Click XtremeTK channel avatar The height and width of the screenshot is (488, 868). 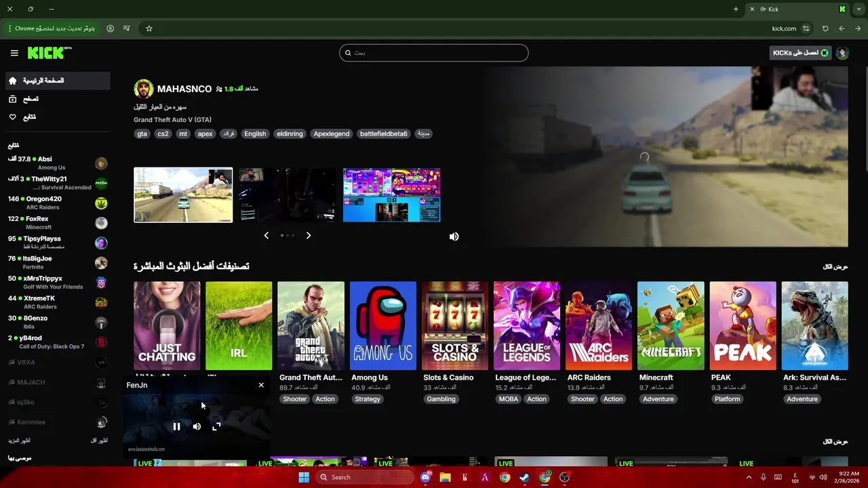101,302
